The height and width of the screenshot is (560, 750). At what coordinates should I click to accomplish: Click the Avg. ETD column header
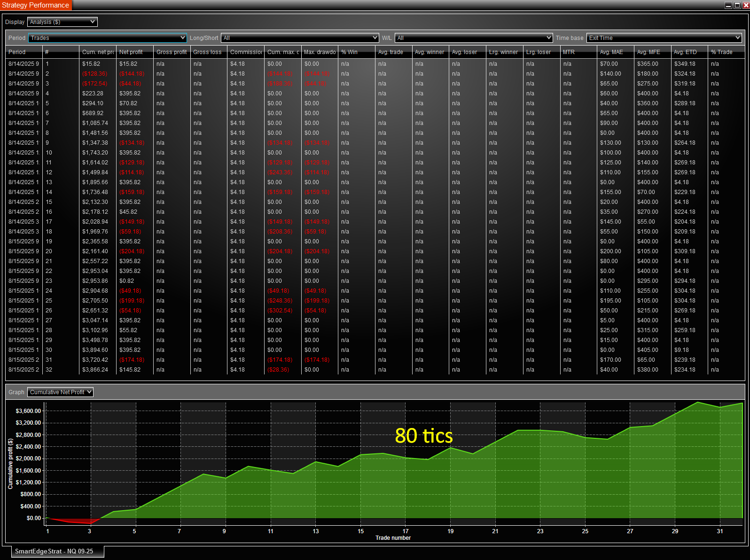[x=685, y=52]
